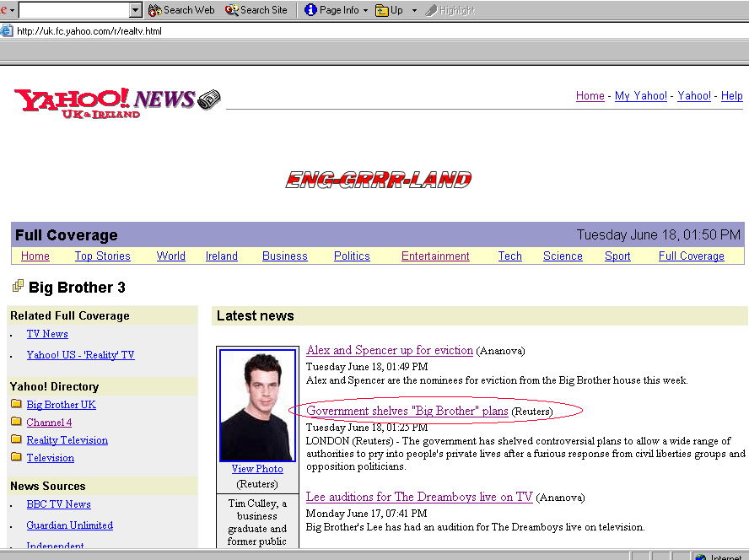
Task: Expand the Page Info dropdown arrow
Action: pyautogui.click(x=365, y=10)
